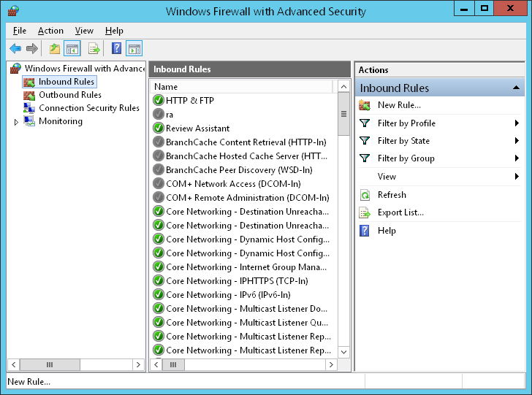Click the Connection Security Rules icon
Image resolution: width=532 pixels, height=395 pixels.
click(x=29, y=108)
